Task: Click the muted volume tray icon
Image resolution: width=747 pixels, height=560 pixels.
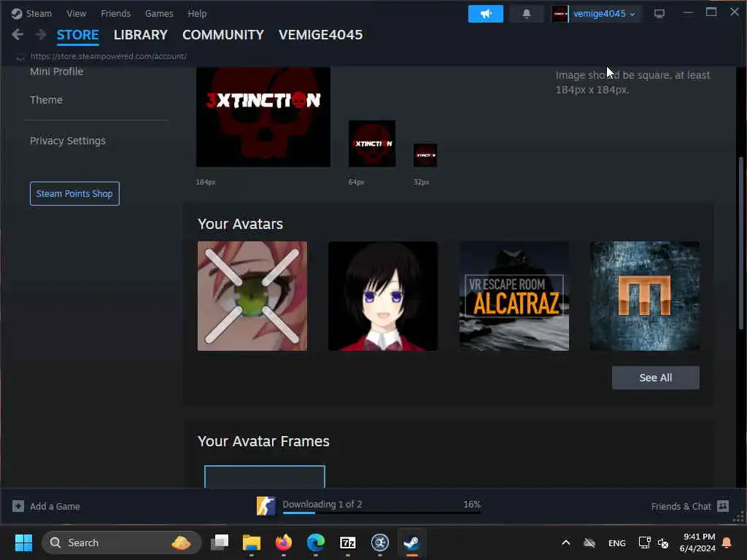Action: pyautogui.click(x=663, y=542)
